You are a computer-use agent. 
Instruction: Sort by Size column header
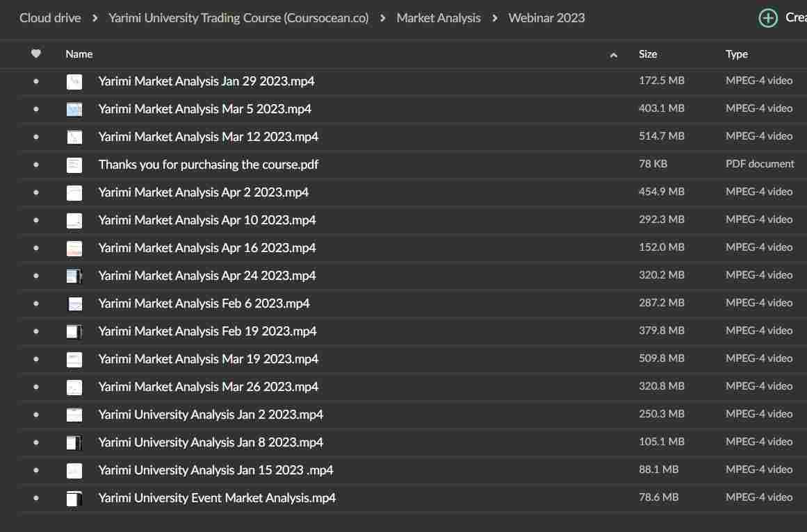point(647,54)
